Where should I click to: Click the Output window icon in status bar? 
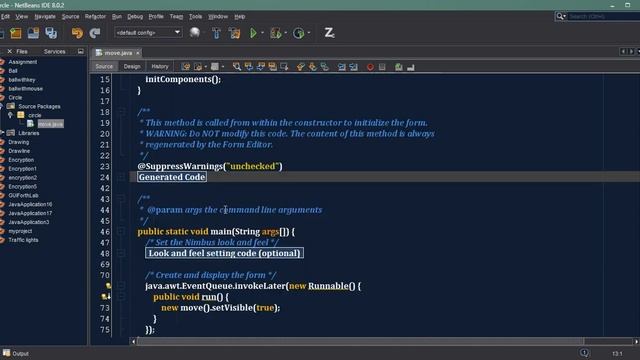pyautogui.click(x=7, y=353)
